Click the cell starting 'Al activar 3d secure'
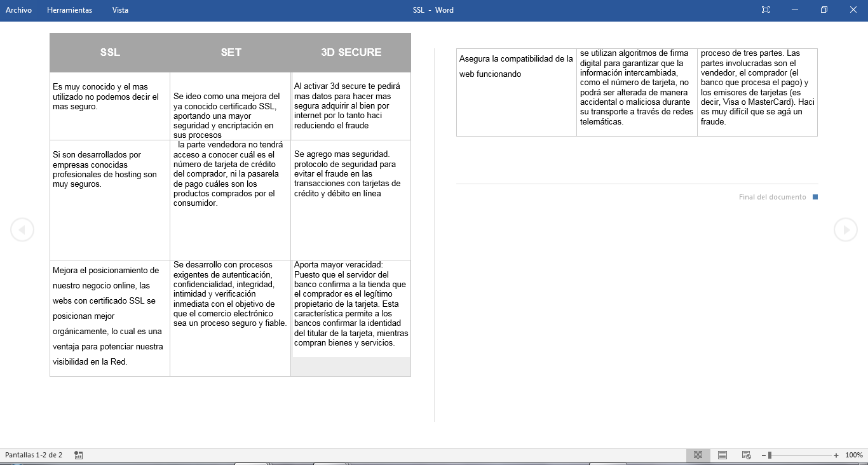 coord(351,106)
